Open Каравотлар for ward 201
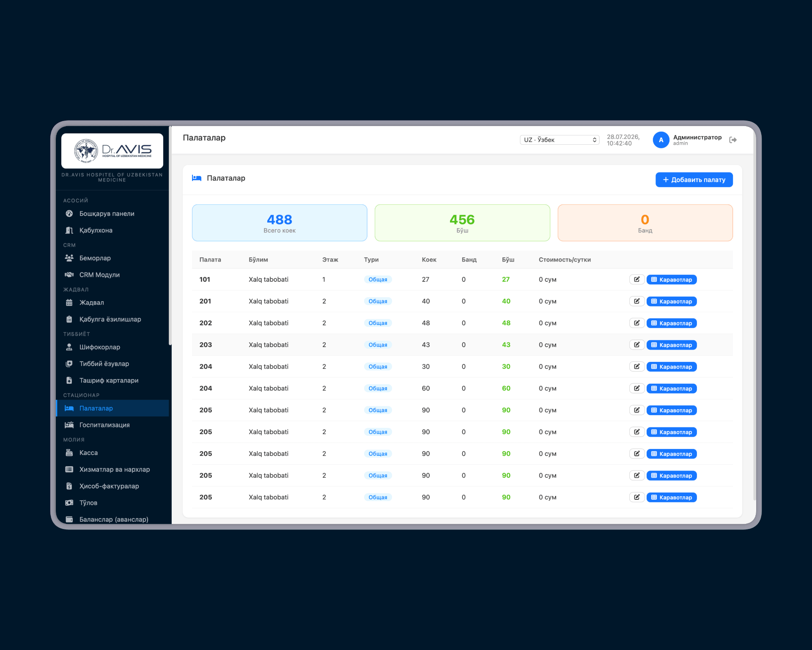Image resolution: width=812 pixels, height=650 pixels. pyautogui.click(x=671, y=301)
